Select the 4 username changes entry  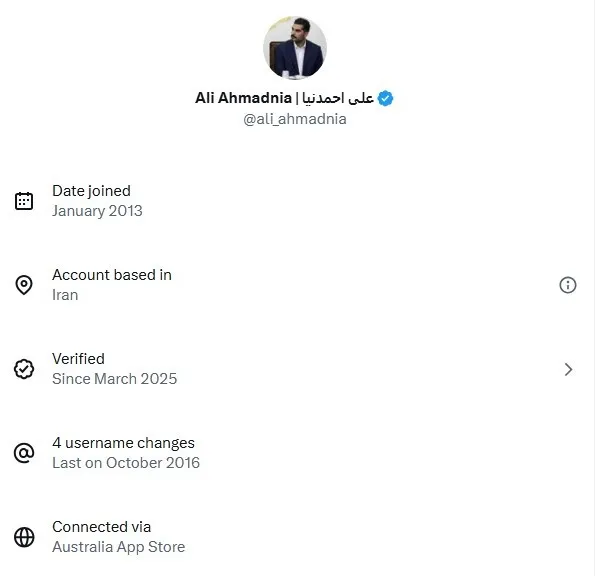click(x=123, y=443)
